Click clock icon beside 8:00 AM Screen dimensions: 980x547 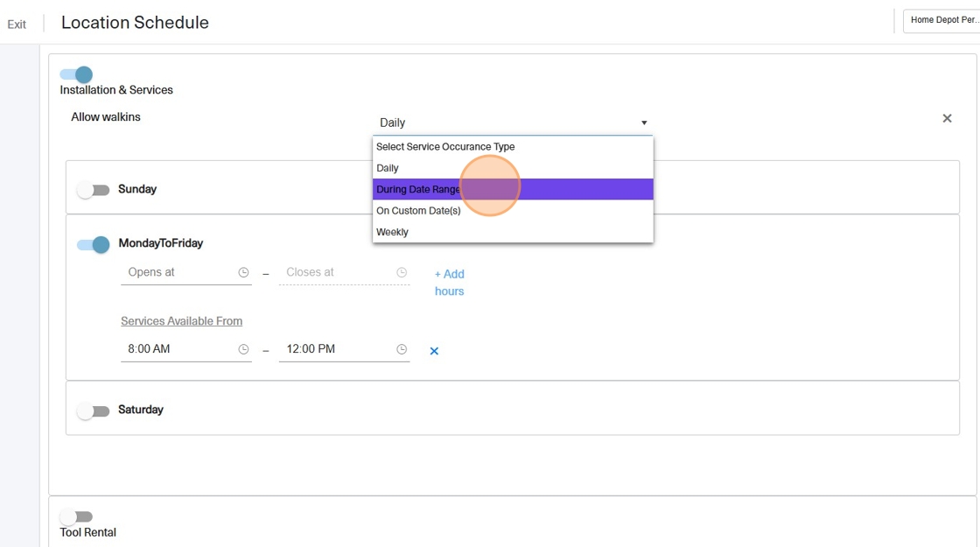click(244, 349)
